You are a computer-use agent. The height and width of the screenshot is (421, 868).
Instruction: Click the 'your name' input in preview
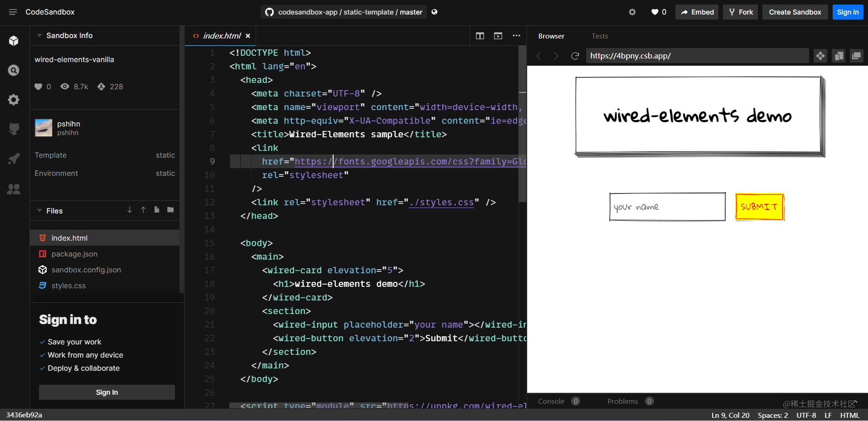667,207
